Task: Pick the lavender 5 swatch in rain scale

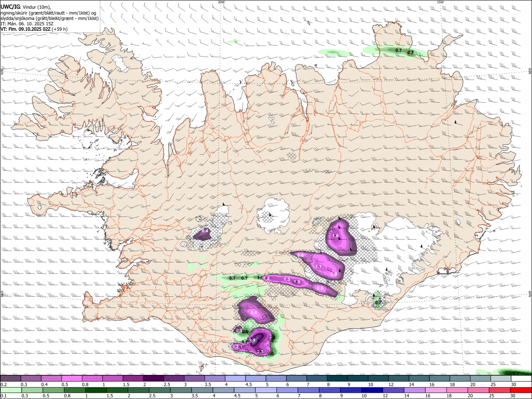Action: pos(266,390)
